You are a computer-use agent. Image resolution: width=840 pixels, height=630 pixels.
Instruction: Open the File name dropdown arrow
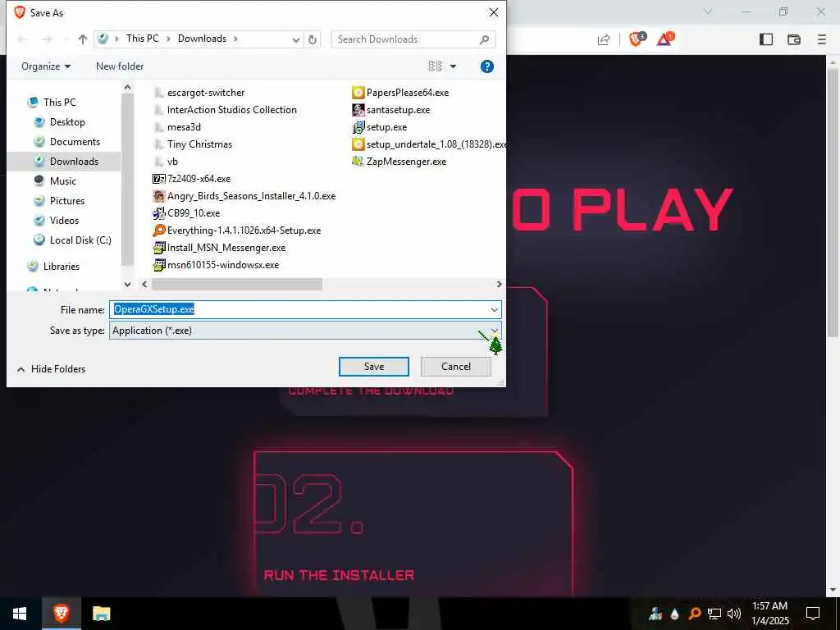tap(494, 309)
